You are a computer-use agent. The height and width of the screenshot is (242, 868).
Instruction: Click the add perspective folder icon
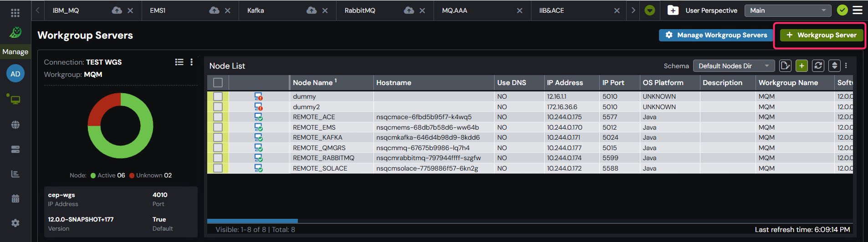(x=673, y=10)
